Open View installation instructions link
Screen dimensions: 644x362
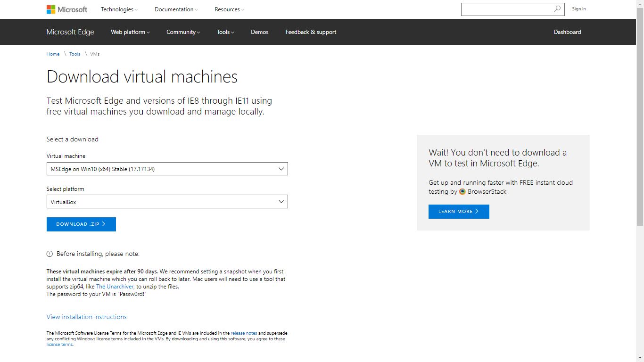coord(87,317)
